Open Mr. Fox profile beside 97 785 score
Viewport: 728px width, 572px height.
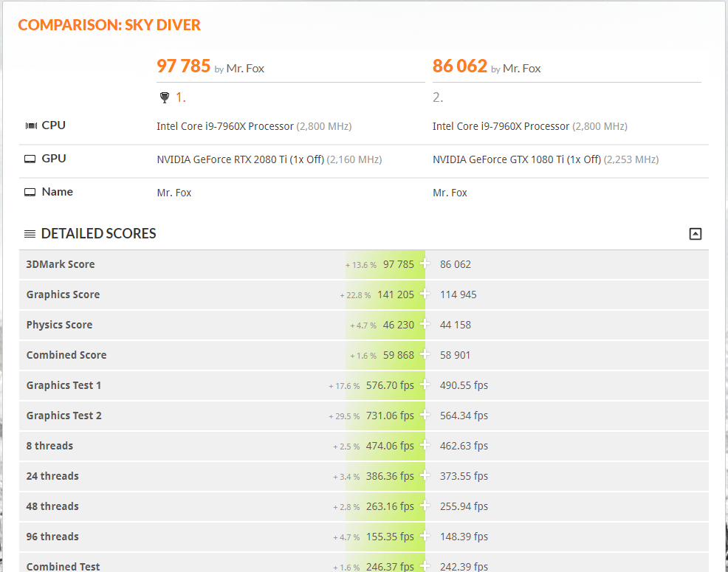coord(245,69)
